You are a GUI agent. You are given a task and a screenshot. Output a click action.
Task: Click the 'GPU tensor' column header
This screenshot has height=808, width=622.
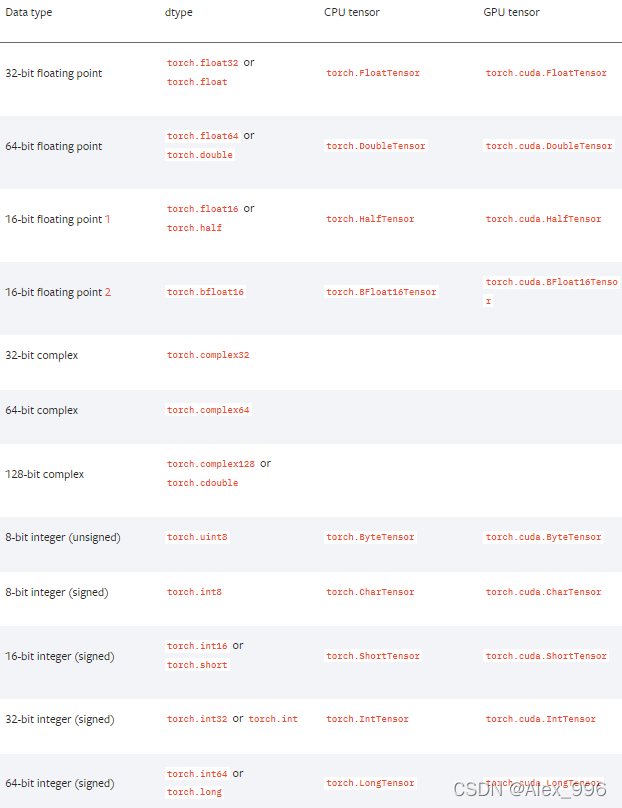click(511, 12)
